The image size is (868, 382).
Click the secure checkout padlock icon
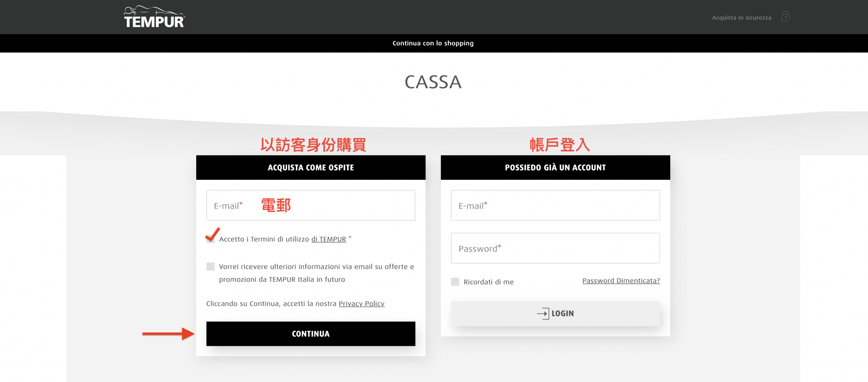(x=785, y=17)
